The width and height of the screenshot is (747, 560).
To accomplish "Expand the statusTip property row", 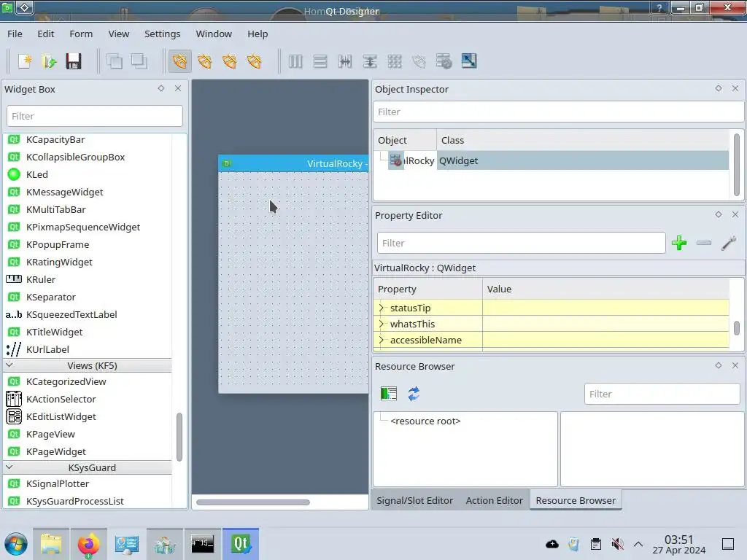I will [381, 308].
